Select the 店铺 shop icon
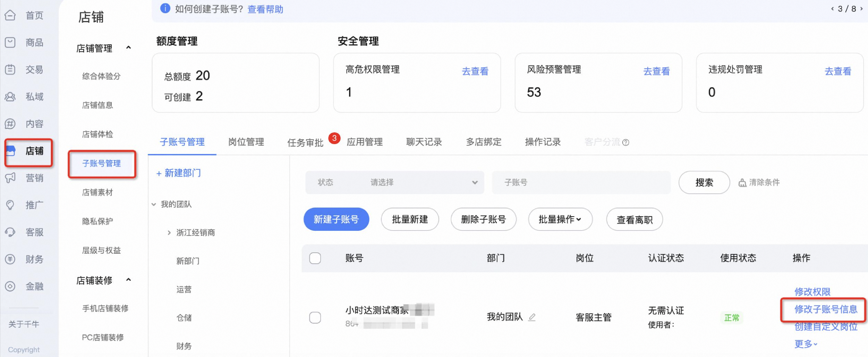 click(x=11, y=151)
